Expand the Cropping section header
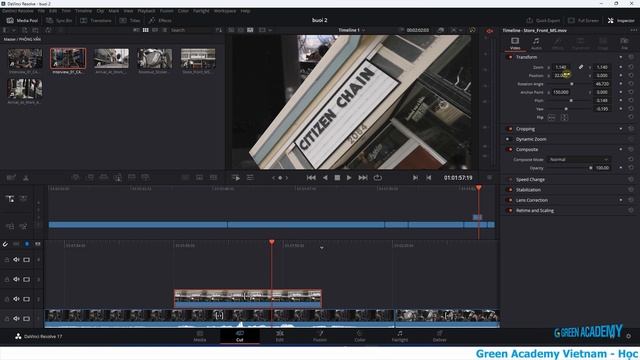Image resolution: width=640 pixels, height=360 pixels. pos(525,129)
